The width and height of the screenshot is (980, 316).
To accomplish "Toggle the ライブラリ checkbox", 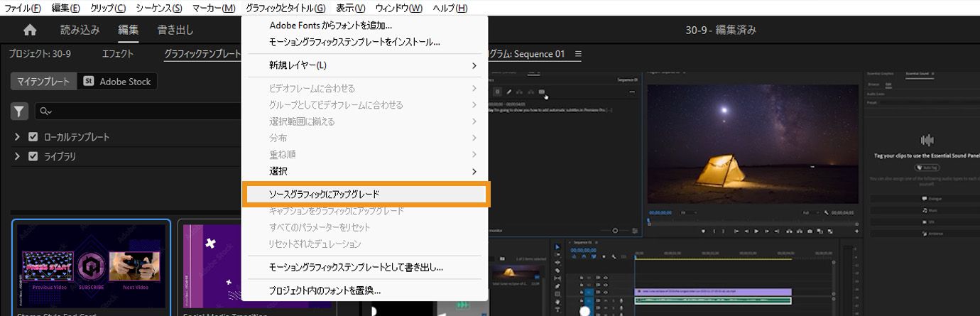I will tap(33, 156).
